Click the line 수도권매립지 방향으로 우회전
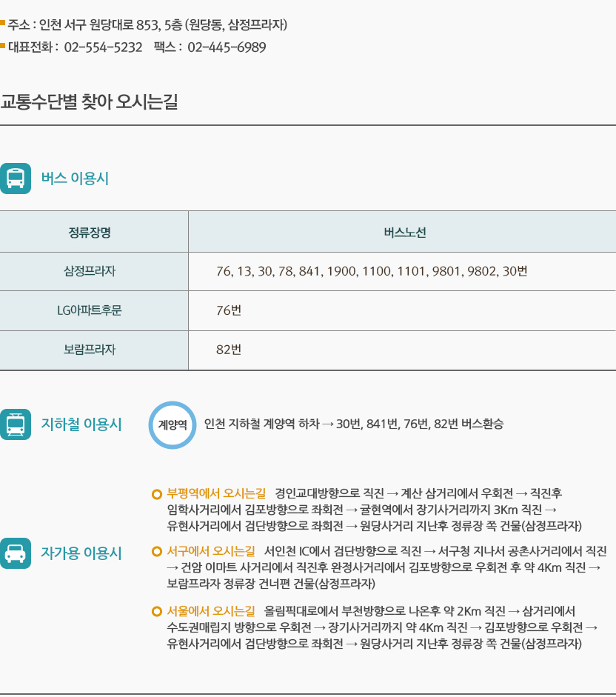The width and height of the screenshot is (616, 697). pos(382,627)
